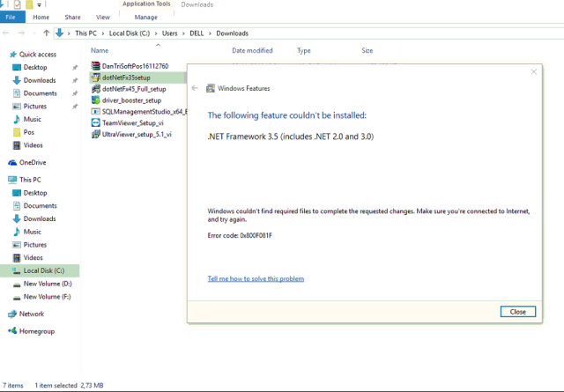Select the UltraViewer_setup_5.1_vi file icon
The height and width of the screenshot is (392, 564).
[x=95, y=134]
